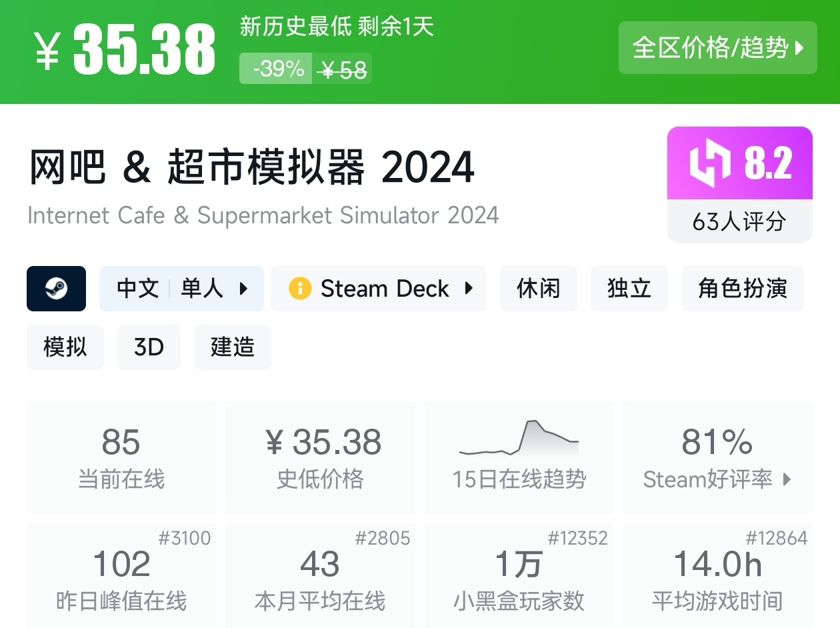
Task: Click the -39% discount badge
Action: 275,69
